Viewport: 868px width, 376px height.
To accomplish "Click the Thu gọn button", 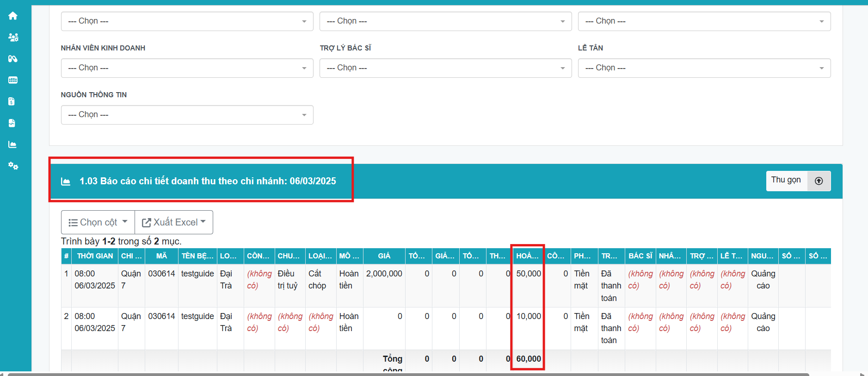I will [x=786, y=181].
